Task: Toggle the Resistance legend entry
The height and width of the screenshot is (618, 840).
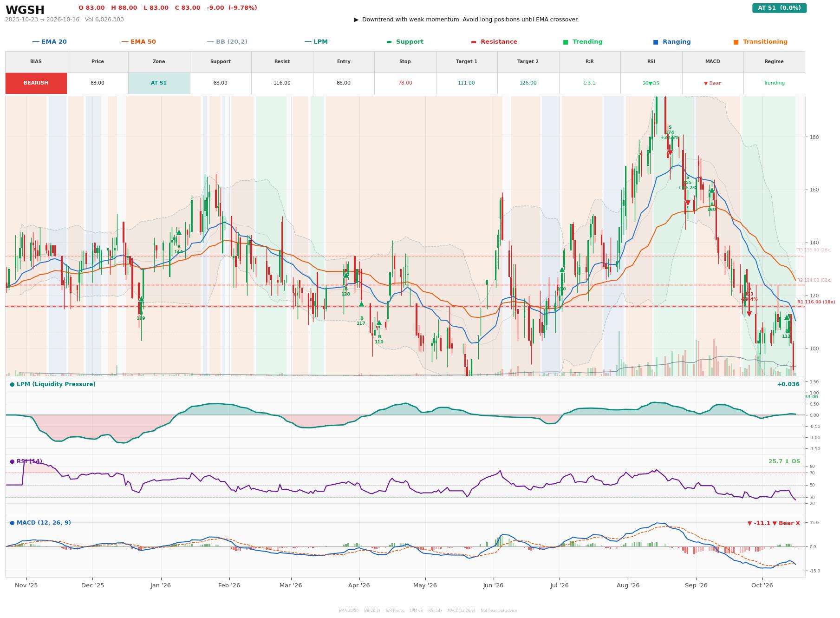Action: click(x=494, y=42)
